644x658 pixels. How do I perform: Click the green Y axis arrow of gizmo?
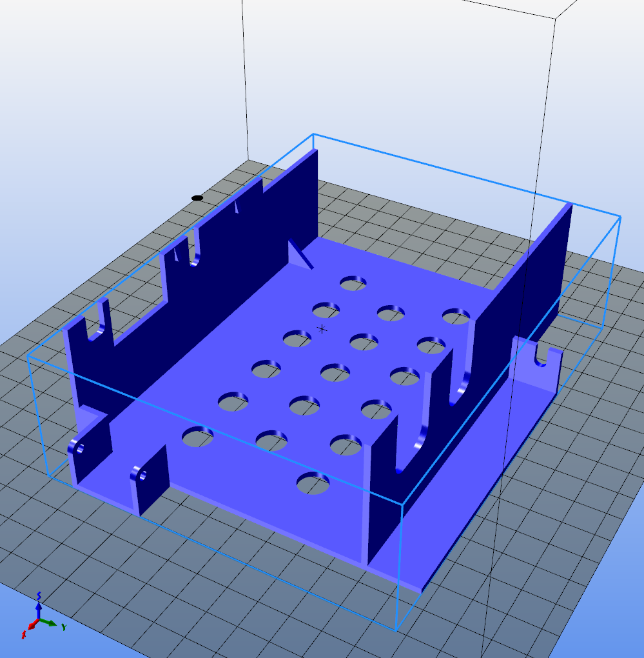coord(48,623)
